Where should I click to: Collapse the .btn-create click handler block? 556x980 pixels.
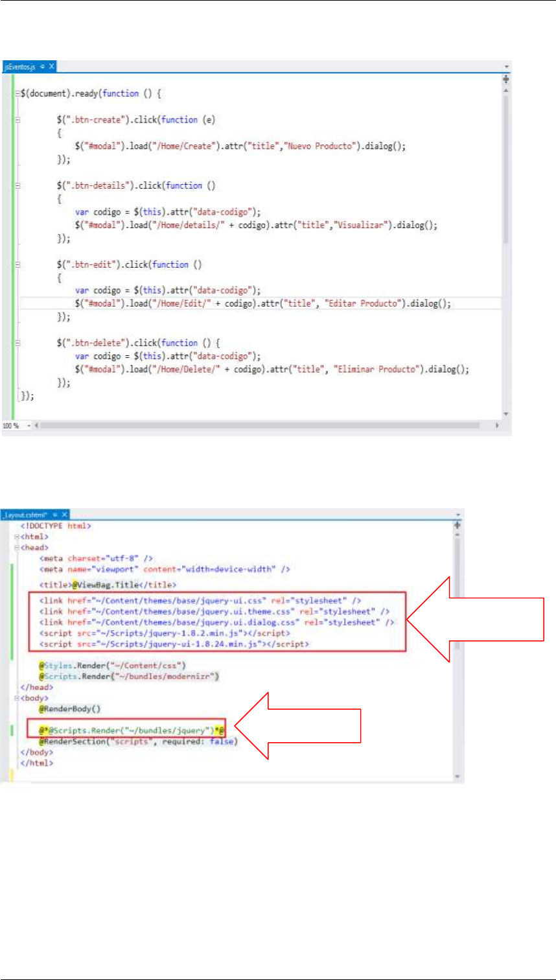17,121
